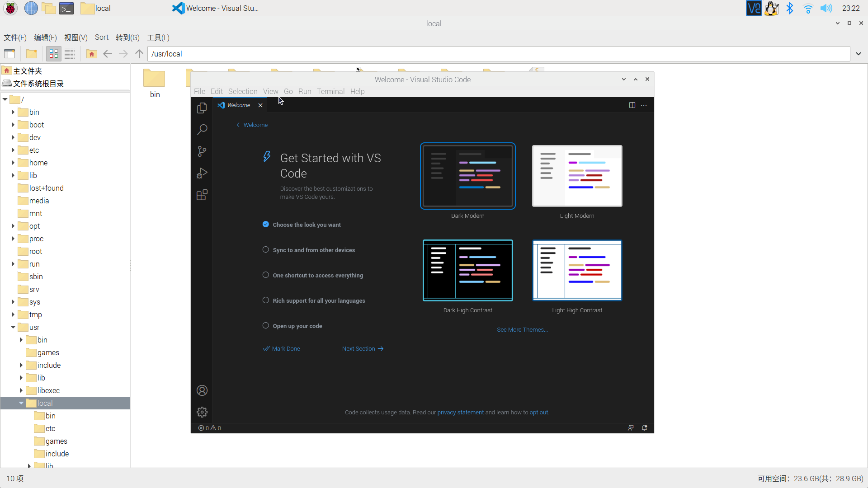Click the Raspberry Pi menu icon
868x488 pixels.
[x=10, y=8]
